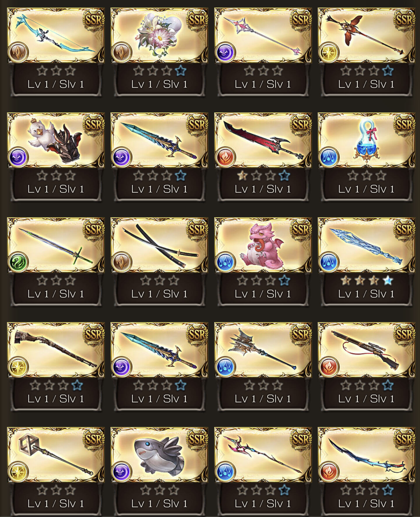The height and width of the screenshot is (517, 420).
Task: Click the light element icon on beetle spear
Action: pos(329,52)
